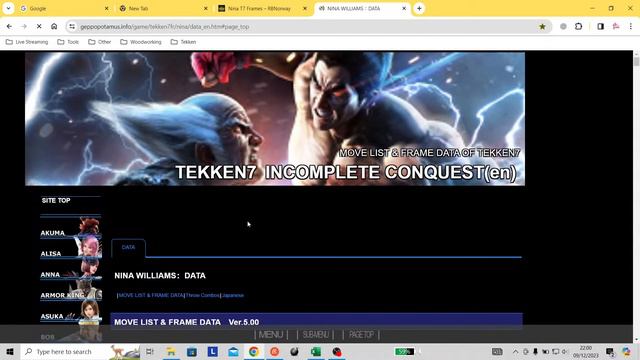Close the Google tab
This screenshot has width=640, height=360.
coord(107,8)
